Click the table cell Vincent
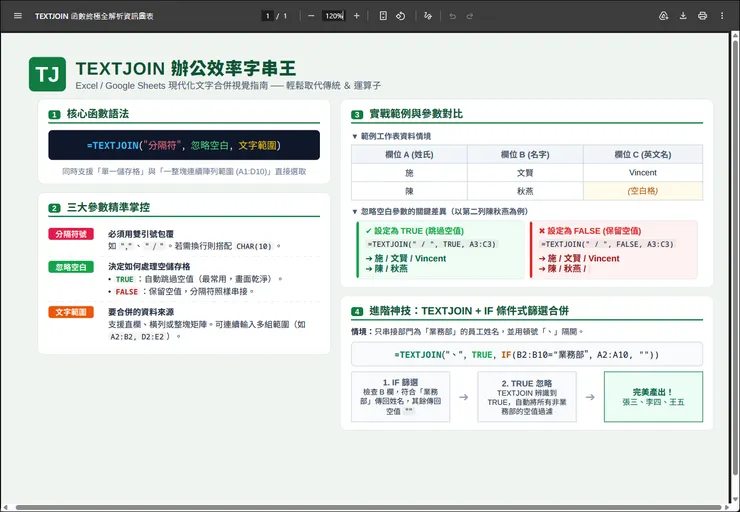This screenshot has height=512, width=740. [x=643, y=173]
